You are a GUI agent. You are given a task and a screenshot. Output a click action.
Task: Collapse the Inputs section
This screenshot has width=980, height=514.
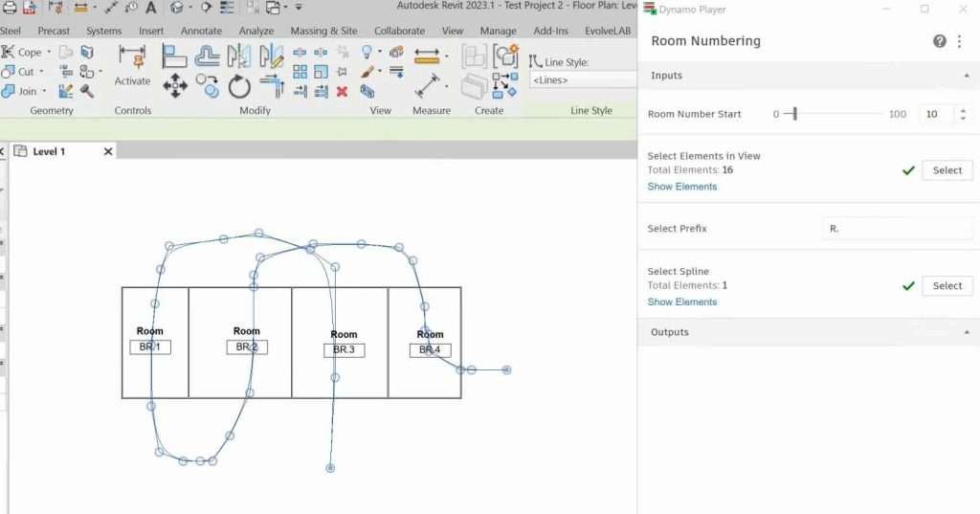[x=967, y=76]
